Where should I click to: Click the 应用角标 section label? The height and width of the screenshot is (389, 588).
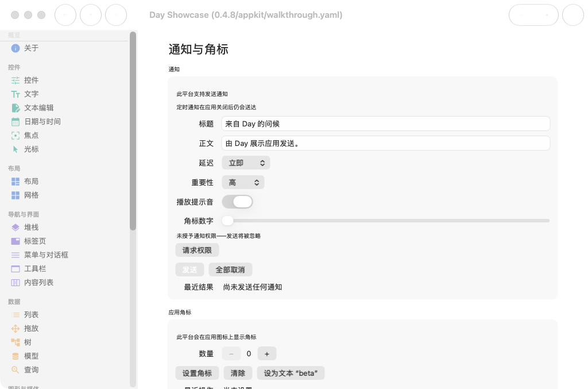pos(180,313)
